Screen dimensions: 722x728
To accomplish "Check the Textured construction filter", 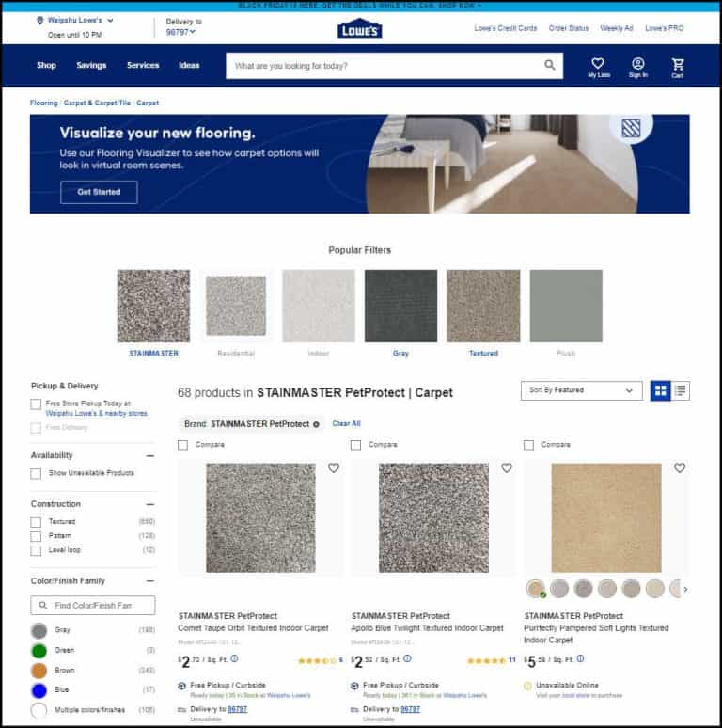I will (x=36, y=522).
